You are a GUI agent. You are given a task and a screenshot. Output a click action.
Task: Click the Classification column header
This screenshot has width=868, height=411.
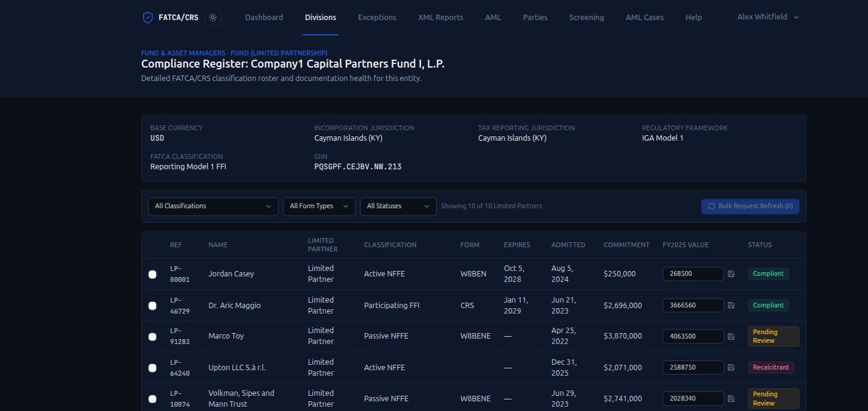[x=390, y=245]
